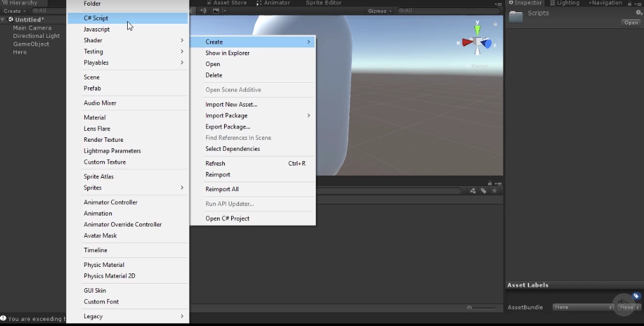Search by type icon in Project
Screen dimensions: 644x326
tap(473, 191)
